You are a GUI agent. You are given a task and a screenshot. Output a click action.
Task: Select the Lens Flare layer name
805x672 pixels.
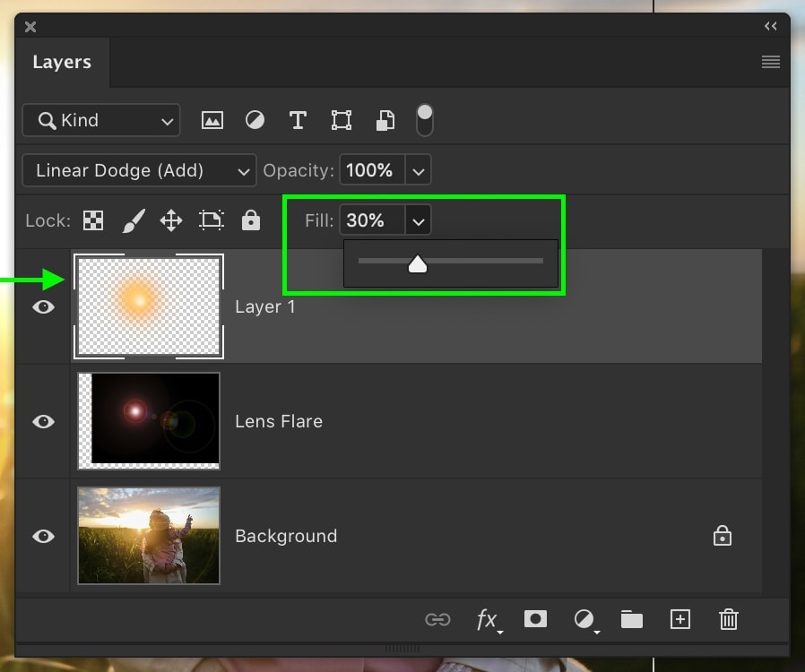(x=279, y=422)
